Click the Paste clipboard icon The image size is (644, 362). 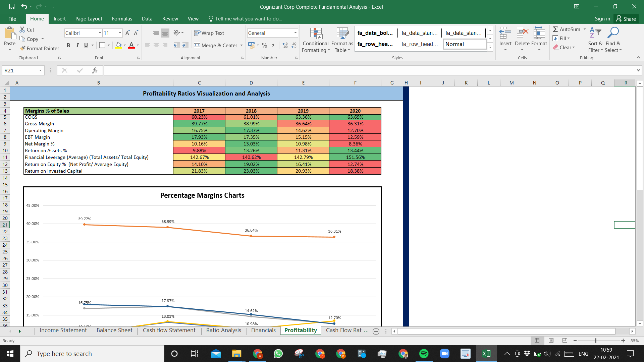tap(10, 33)
